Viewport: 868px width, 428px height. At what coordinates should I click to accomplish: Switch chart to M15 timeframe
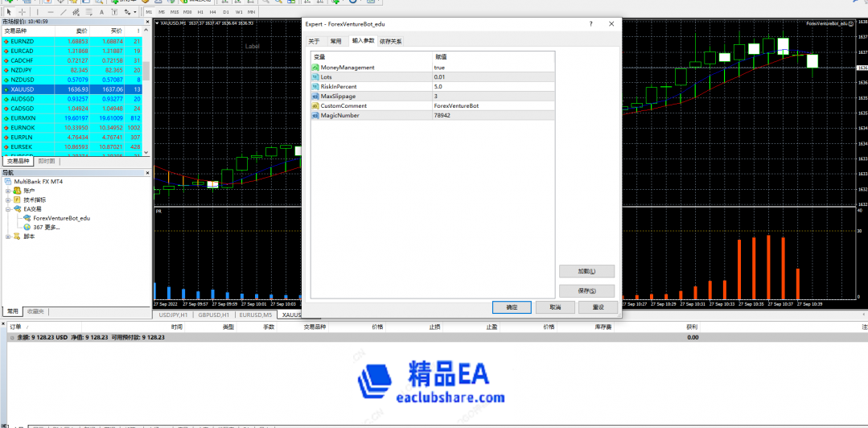click(175, 11)
